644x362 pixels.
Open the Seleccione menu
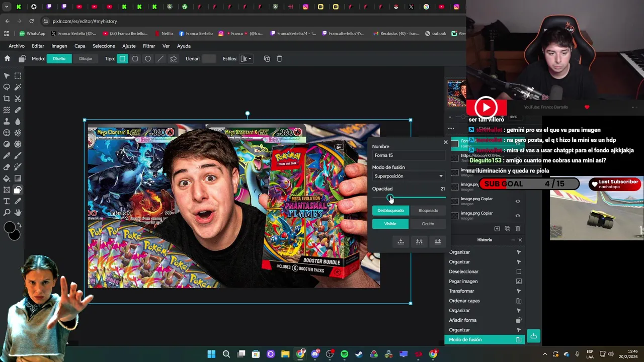[104, 46]
